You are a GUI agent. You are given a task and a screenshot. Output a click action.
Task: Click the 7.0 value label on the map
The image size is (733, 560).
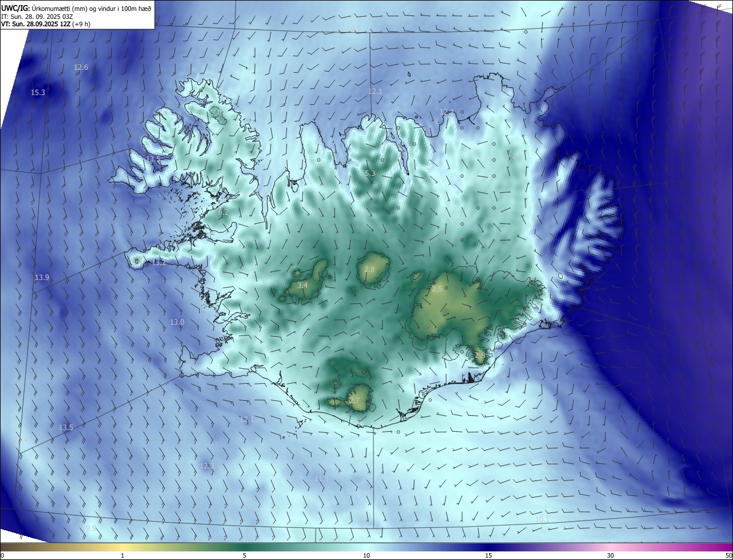(218, 113)
